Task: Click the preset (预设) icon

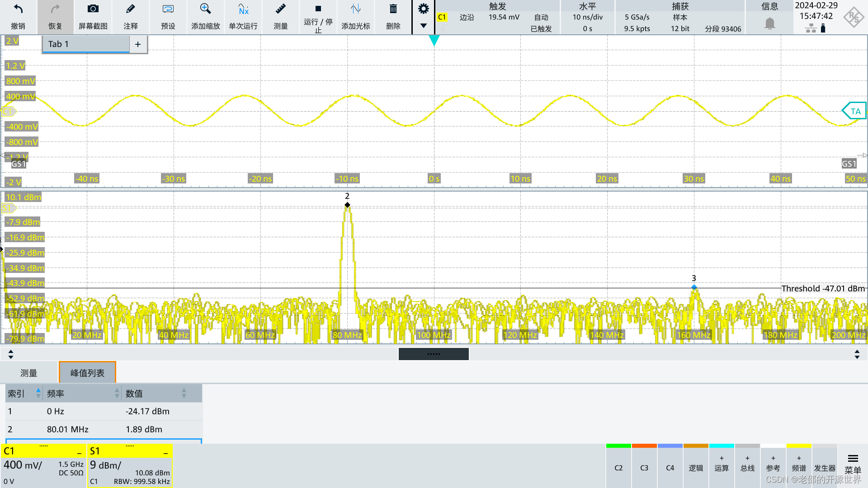Action: tap(168, 9)
